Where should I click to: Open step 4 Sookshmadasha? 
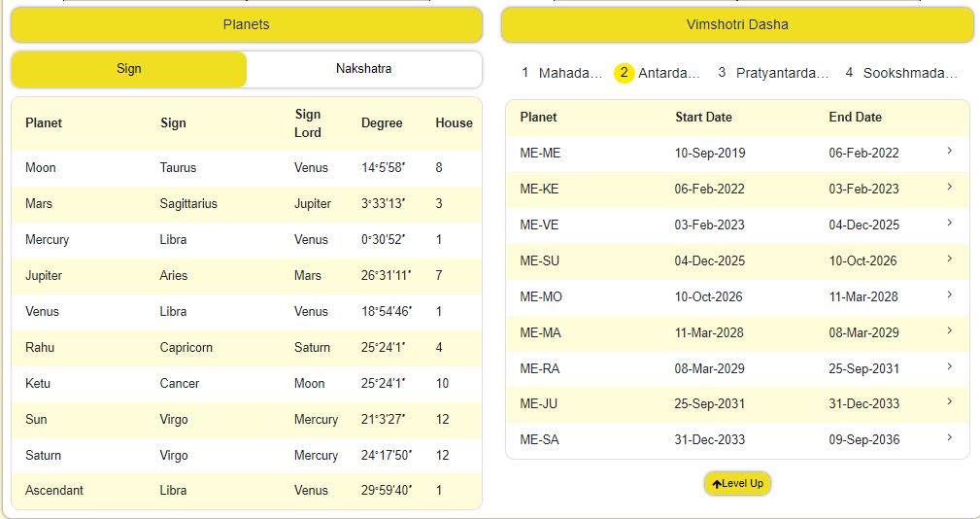pos(901,73)
